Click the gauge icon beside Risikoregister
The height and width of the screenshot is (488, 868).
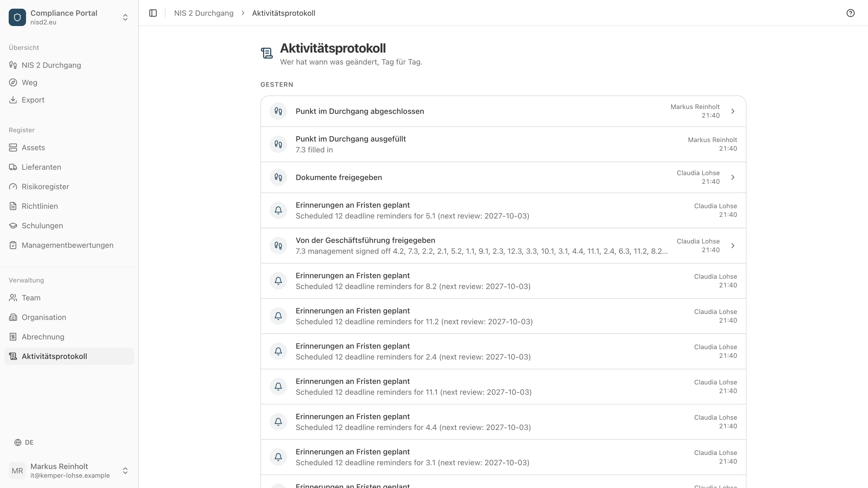click(13, 187)
